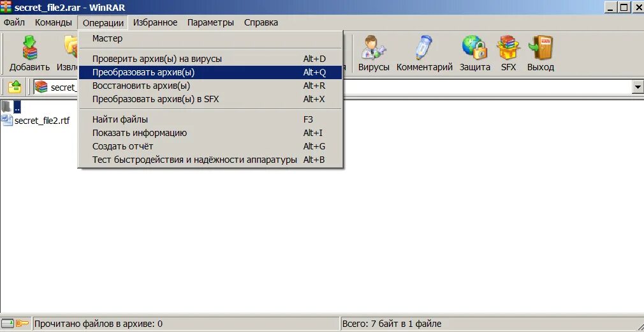Choose Тест быстродействия и надёжности аппаратуры
Image resolution: width=644 pixels, height=332 pixels.
[x=210, y=160]
